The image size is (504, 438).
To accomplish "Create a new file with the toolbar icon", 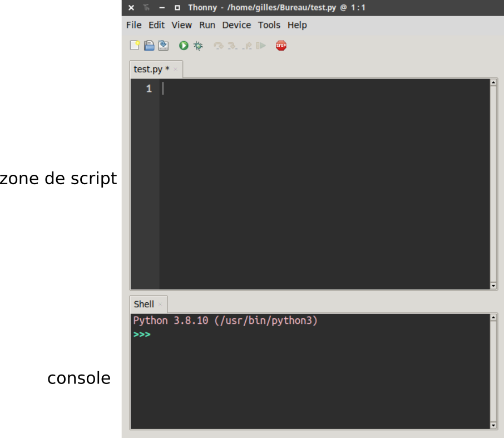I will (x=135, y=46).
